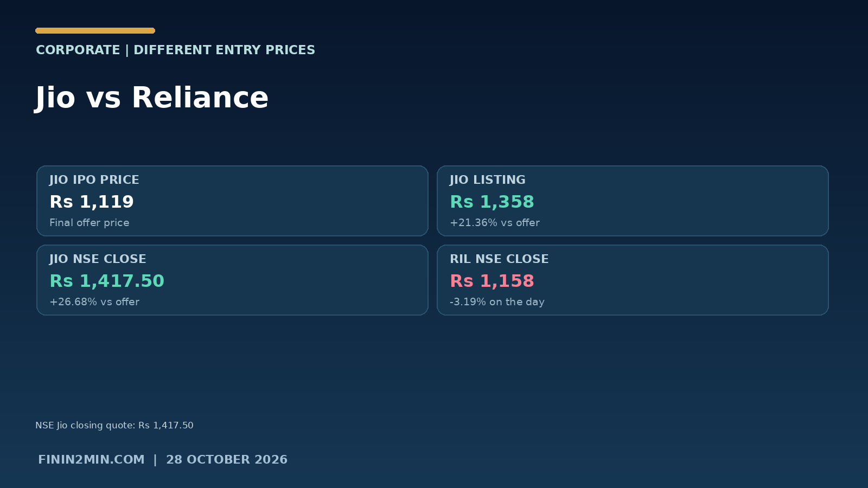Select the +21.36% vs offer text
The width and height of the screenshot is (868, 488).
pyautogui.click(x=495, y=223)
